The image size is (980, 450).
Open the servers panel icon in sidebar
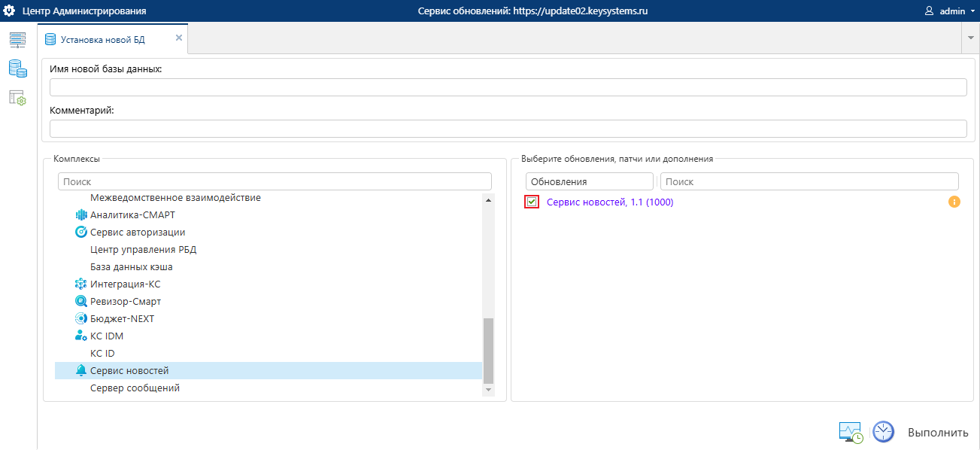click(17, 41)
